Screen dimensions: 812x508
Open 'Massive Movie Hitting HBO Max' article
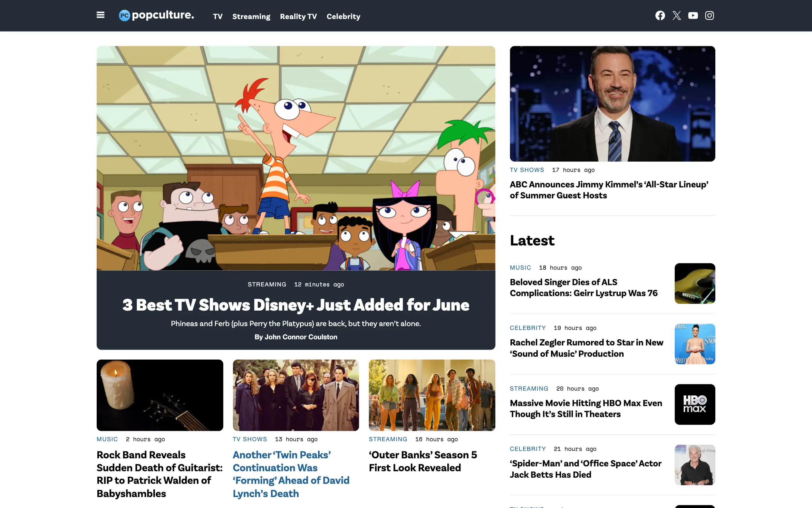pyautogui.click(x=586, y=409)
